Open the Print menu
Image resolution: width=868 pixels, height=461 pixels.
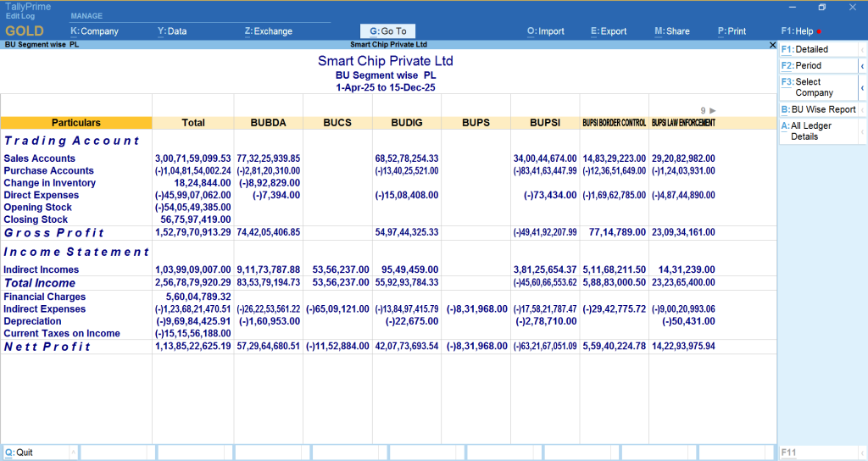point(732,31)
